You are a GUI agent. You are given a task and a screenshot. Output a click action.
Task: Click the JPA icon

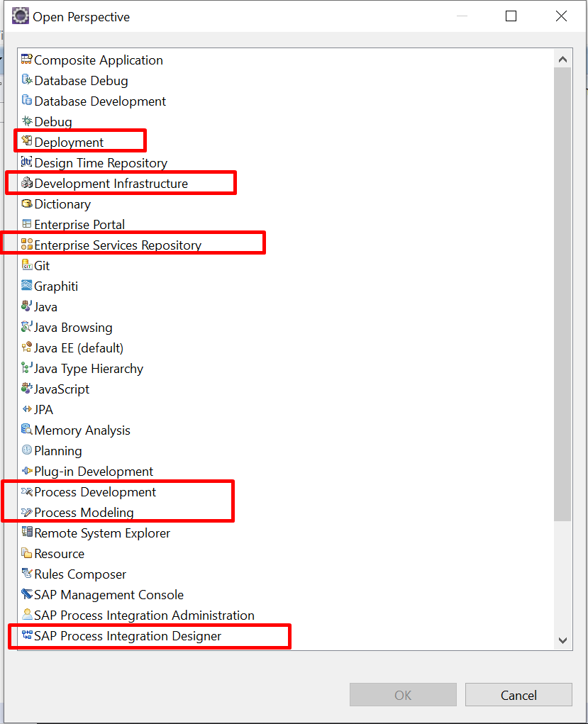click(27, 409)
